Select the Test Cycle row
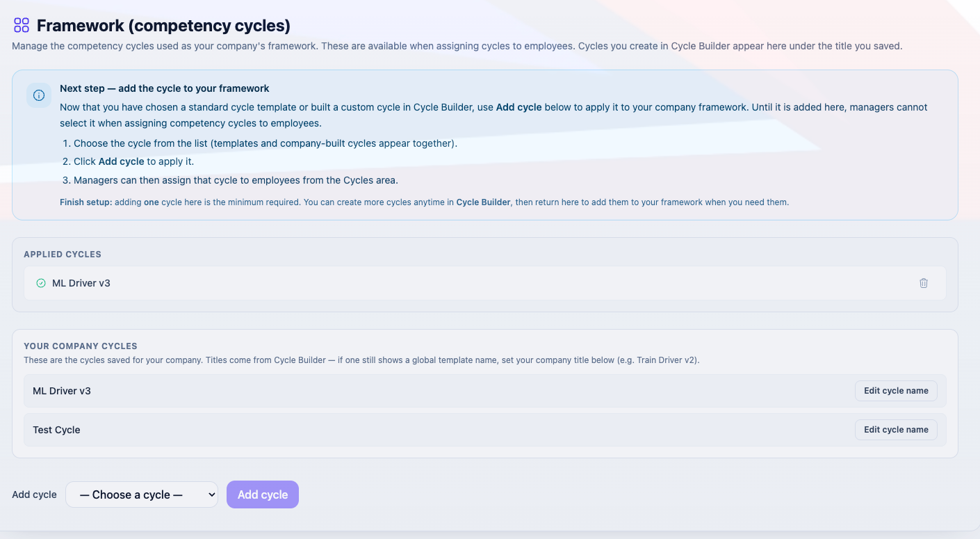Screen dimensions: 980x539 coord(485,430)
